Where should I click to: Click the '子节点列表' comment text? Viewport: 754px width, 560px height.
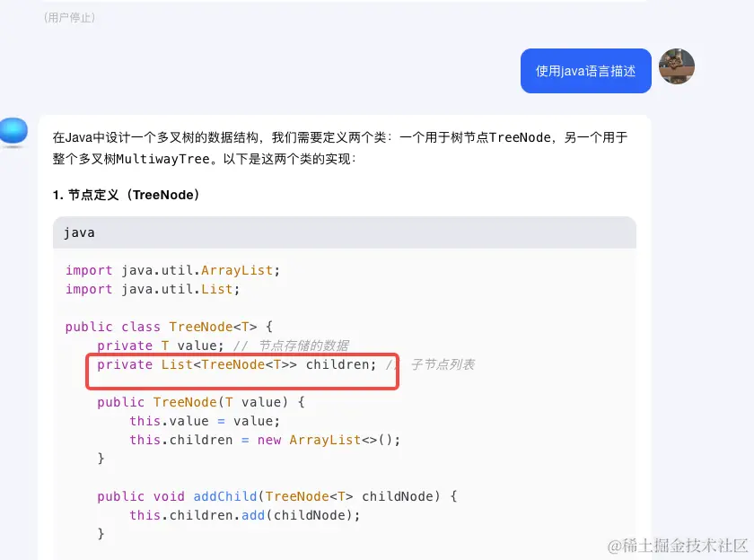443,364
